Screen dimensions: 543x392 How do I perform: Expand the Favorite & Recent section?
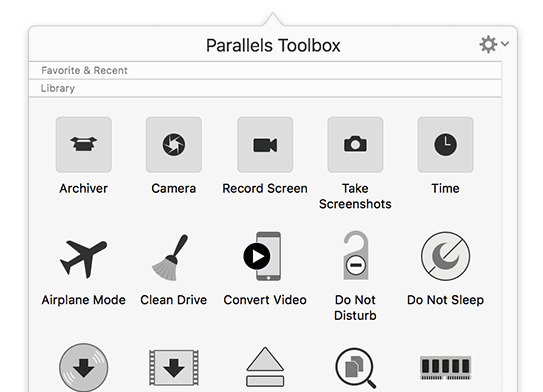coord(265,70)
